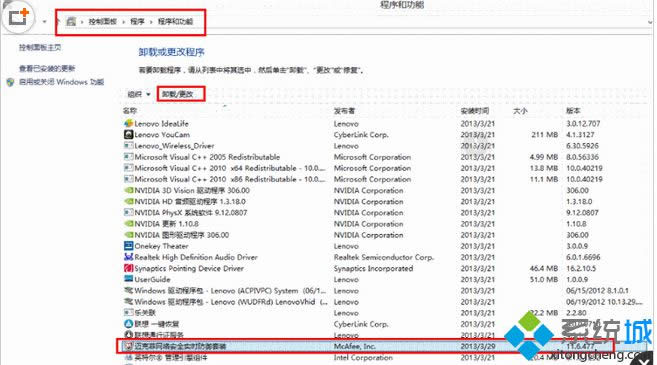Click the Lenovo (ACPIVPC) System driver package icon
The image size is (657, 365).
click(129, 290)
